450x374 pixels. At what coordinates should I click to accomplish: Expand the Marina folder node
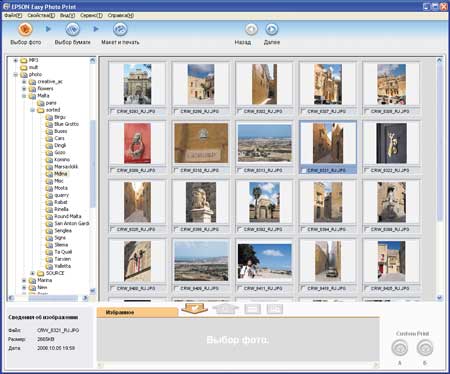click(x=24, y=281)
